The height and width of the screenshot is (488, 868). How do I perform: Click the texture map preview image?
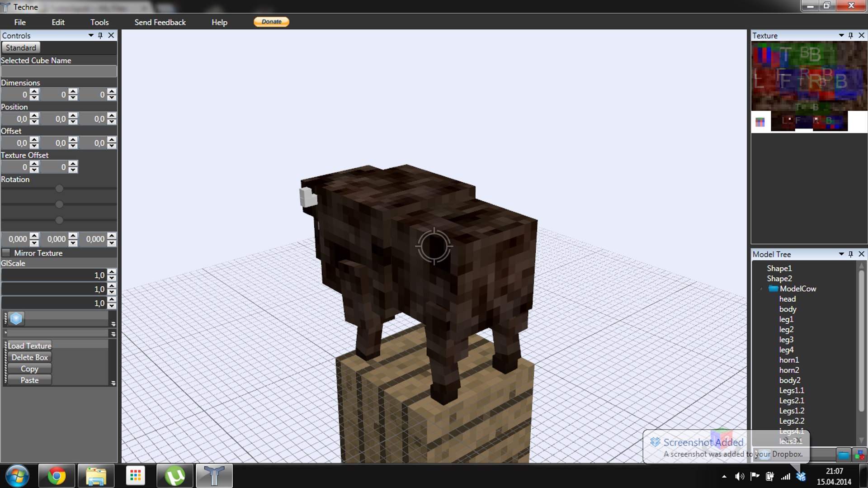coord(809,87)
